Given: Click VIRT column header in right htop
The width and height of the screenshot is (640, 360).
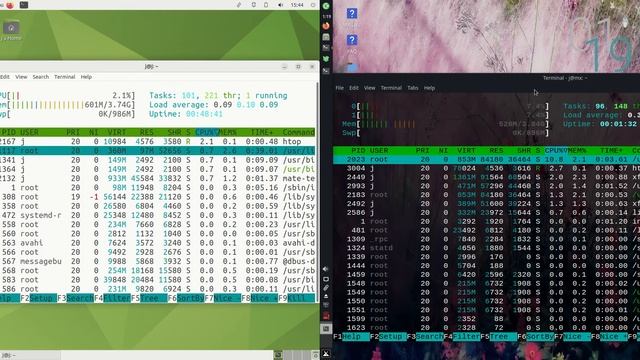Looking at the screenshot, I should tap(466, 151).
